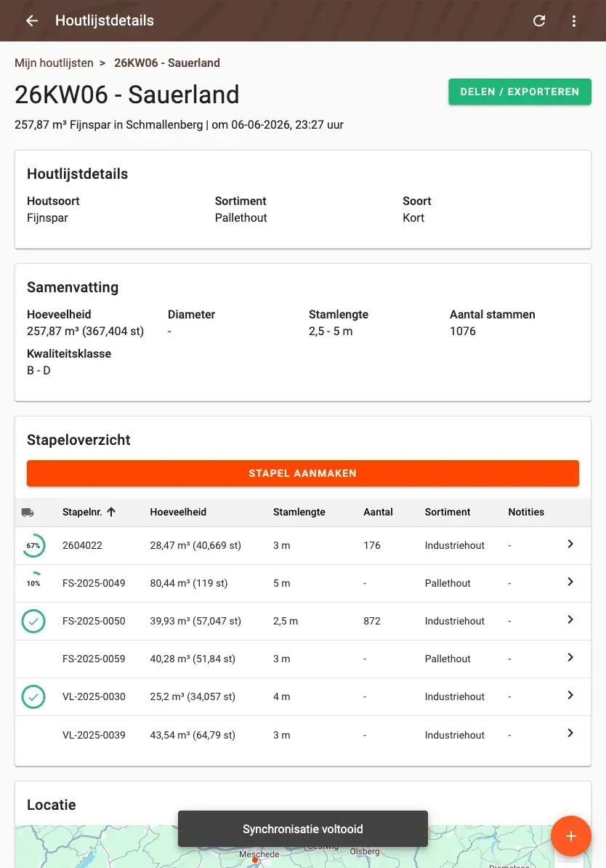The image size is (606, 868).
Task: Click quantity 39,93 m³ (57,047 st)
Action: click(195, 621)
